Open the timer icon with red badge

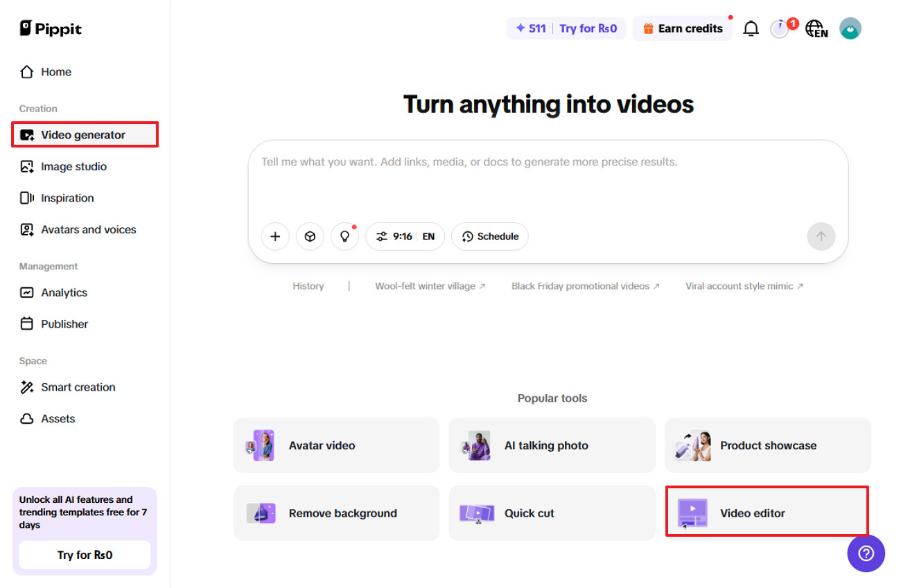tap(780, 29)
